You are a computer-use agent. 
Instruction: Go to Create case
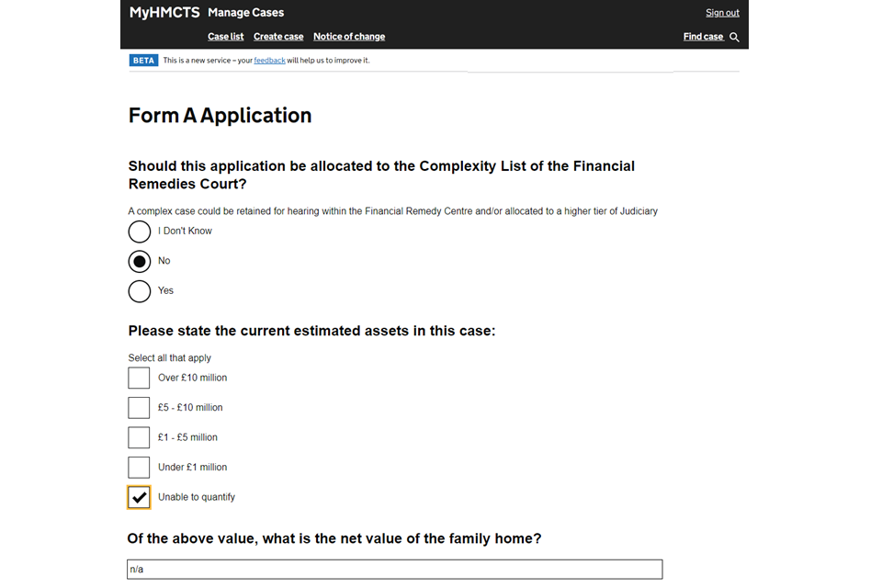[278, 37]
